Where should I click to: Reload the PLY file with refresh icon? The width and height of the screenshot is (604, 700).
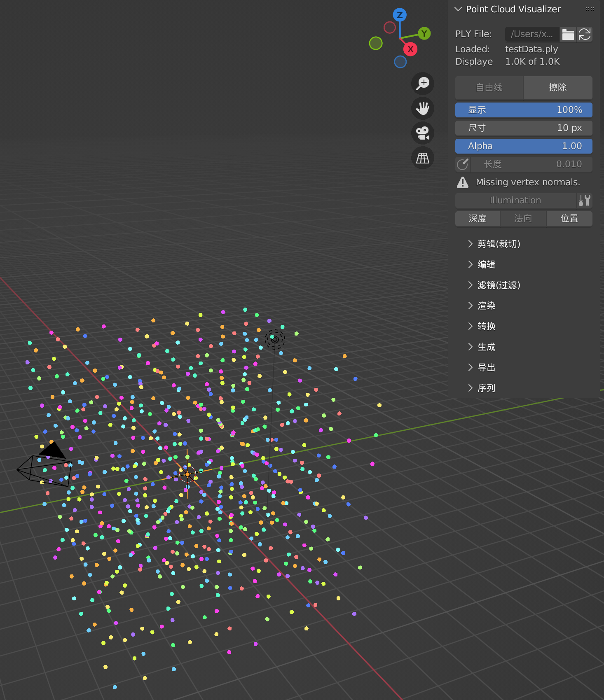(585, 34)
